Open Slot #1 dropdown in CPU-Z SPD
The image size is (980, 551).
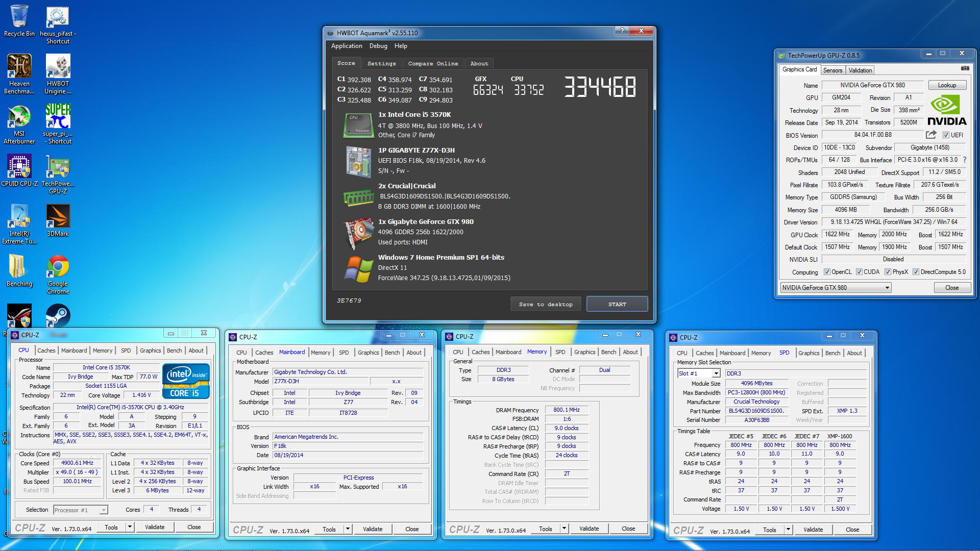pos(699,373)
